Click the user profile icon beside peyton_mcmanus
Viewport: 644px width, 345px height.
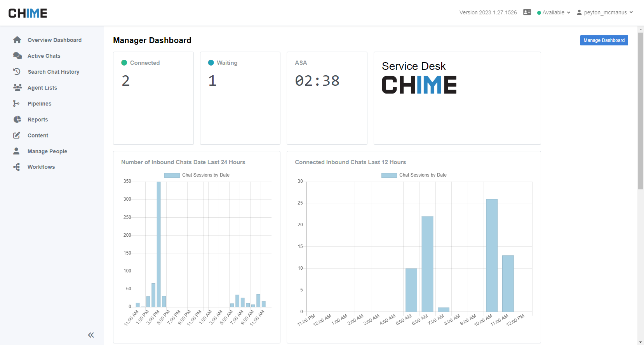click(x=579, y=12)
